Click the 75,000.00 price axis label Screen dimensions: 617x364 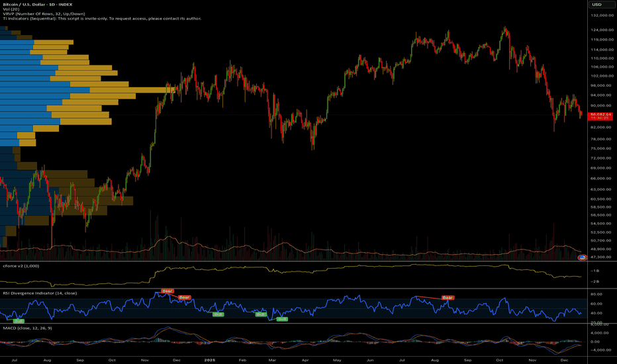(x=602, y=148)
